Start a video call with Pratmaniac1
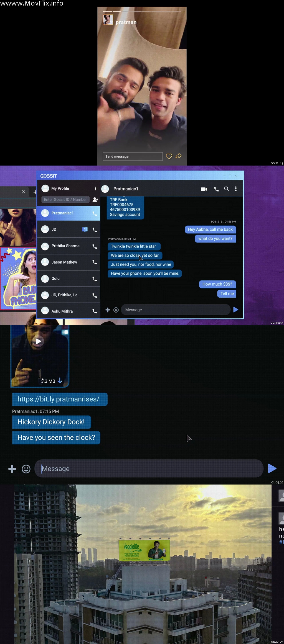Screen dimensions: 284x644 (x=204, y=189)
